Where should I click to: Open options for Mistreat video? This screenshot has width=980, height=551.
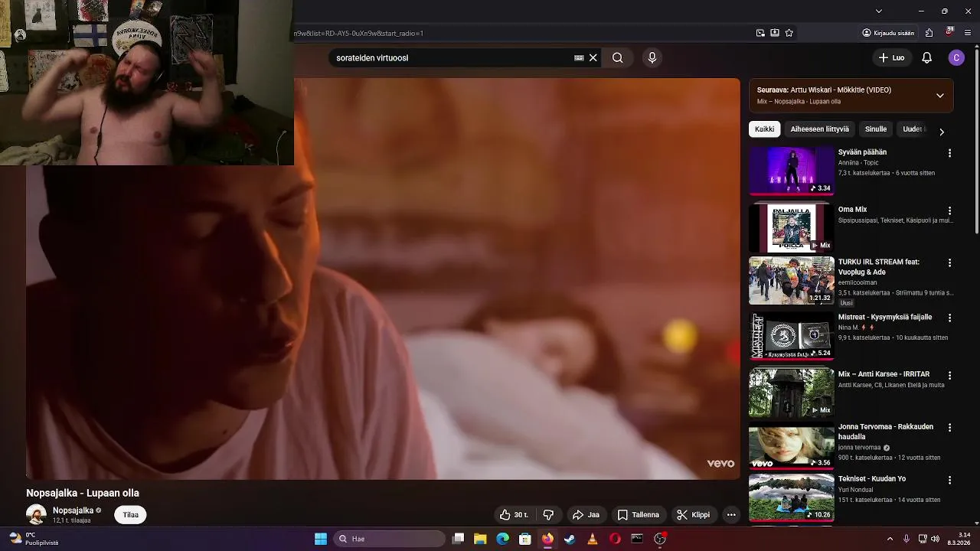click(949, 318)
